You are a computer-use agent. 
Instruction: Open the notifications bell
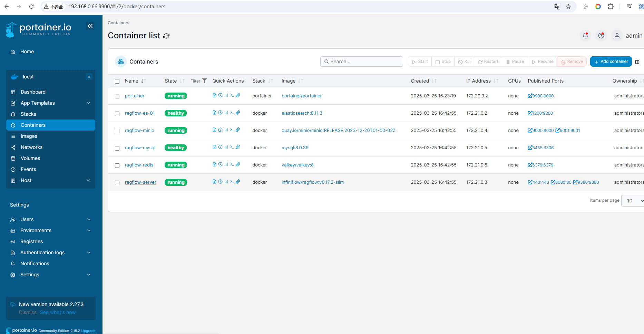click(x=585, y=36)
